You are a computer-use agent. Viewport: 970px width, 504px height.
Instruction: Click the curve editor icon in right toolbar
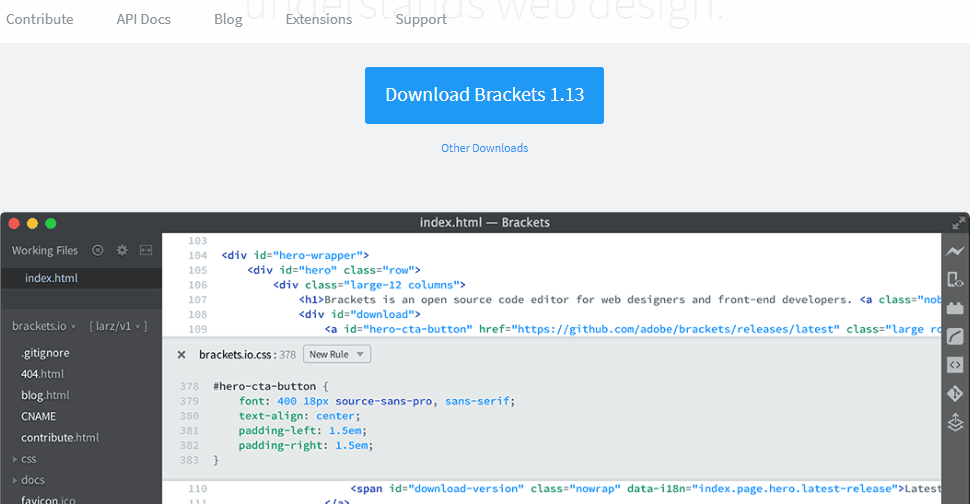(x=955, y=336)
